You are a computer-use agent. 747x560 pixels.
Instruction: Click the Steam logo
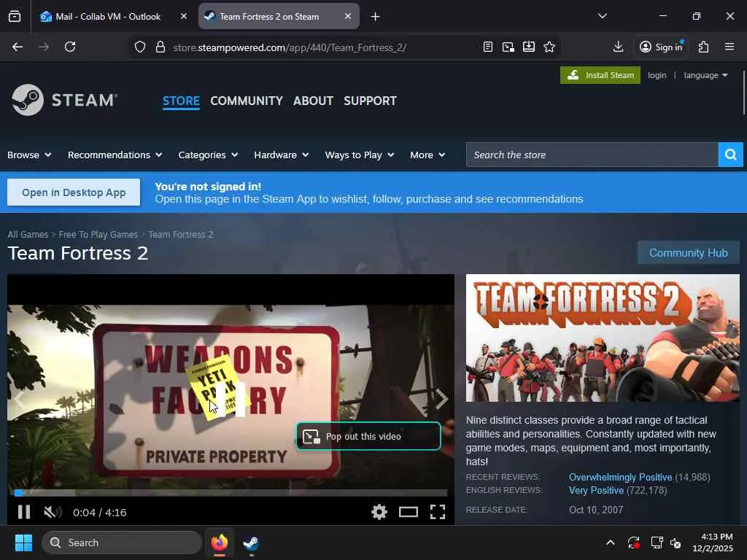click(x=64, y=100)
